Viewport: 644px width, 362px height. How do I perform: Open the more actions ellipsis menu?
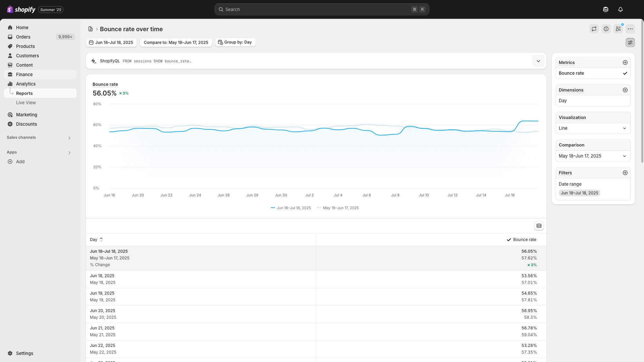(x=630, y=29)
